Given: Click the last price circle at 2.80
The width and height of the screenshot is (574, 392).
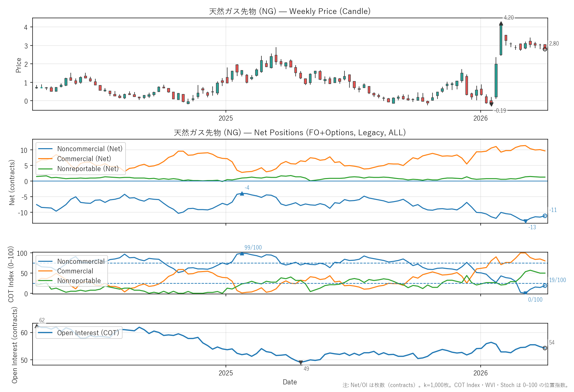Looking at the screenshot, I should pyautogui.click(x=545, y=49).
